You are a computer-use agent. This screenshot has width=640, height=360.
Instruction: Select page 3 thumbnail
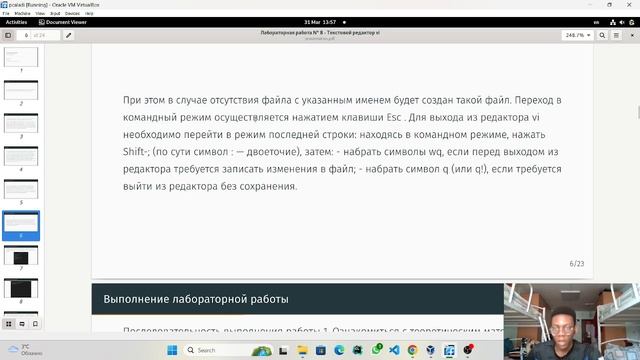point(21,123)
